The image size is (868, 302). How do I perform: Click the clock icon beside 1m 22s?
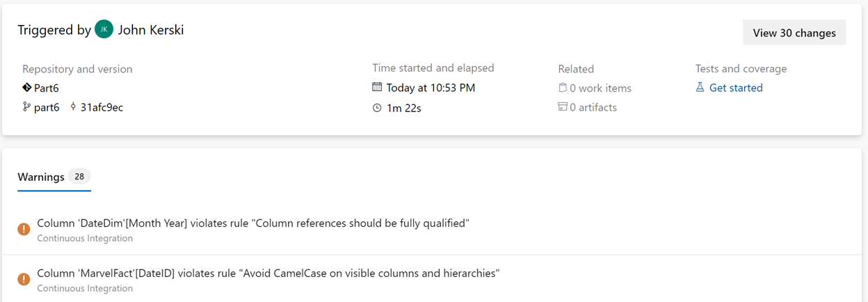[377, 108]
